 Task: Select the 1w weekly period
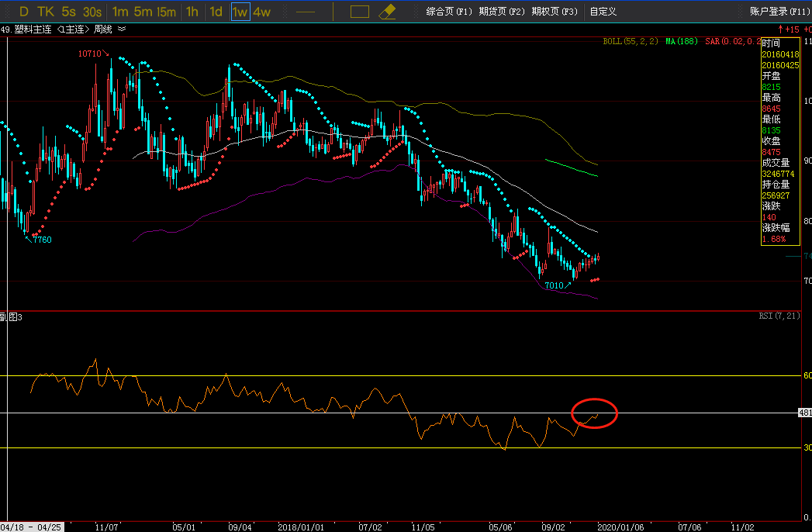[240, 12]
